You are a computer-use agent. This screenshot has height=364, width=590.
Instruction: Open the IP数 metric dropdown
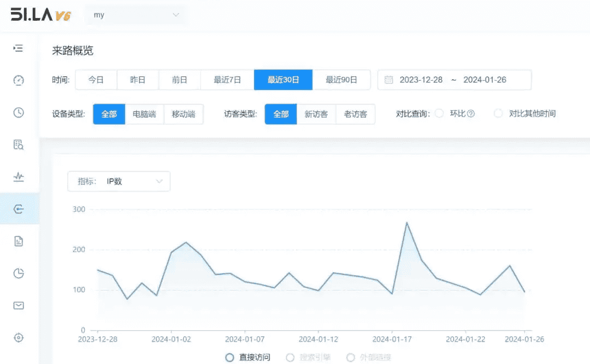119,181
